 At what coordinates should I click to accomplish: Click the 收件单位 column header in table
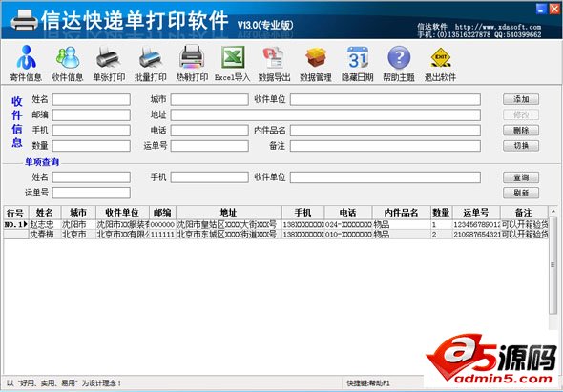coord(122,213)
